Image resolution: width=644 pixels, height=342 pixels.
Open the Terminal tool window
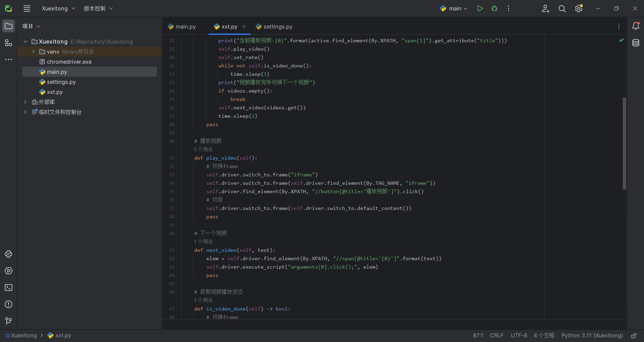8,288
